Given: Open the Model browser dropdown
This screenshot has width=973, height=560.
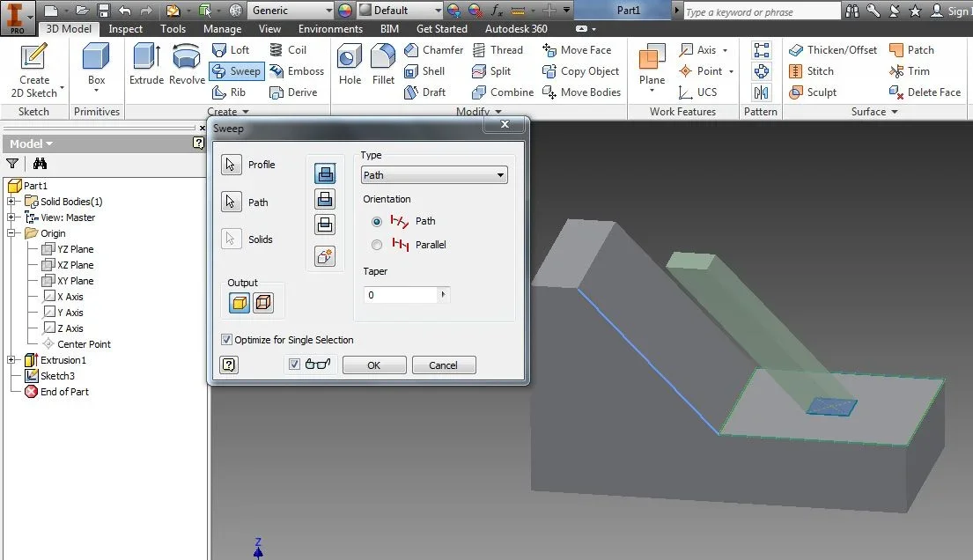Looking at the screenshot, I should point(31,144).
